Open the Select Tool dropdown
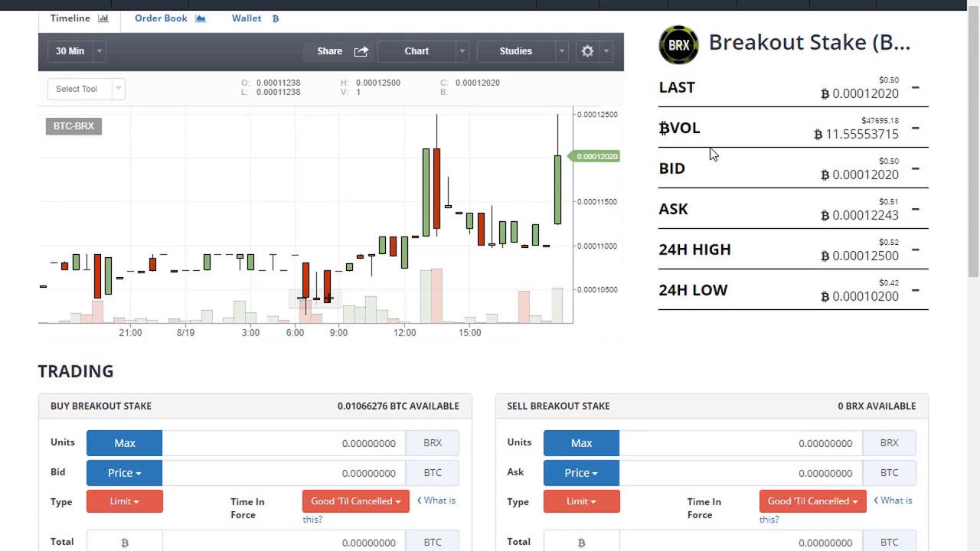The width and height of the screenshot is (980, 551). coord(86,89)
